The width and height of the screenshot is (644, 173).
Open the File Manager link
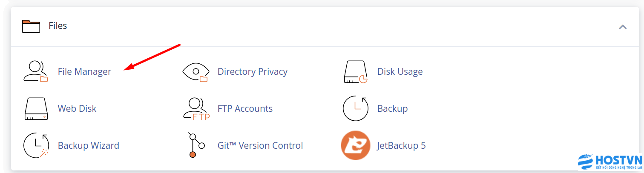[x=84, y=71]
